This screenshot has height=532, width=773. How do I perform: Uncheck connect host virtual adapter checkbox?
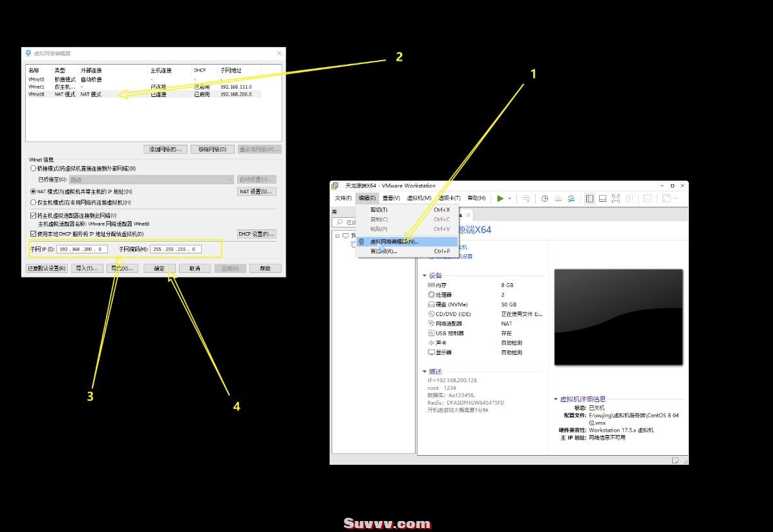[x=34, y=215]
